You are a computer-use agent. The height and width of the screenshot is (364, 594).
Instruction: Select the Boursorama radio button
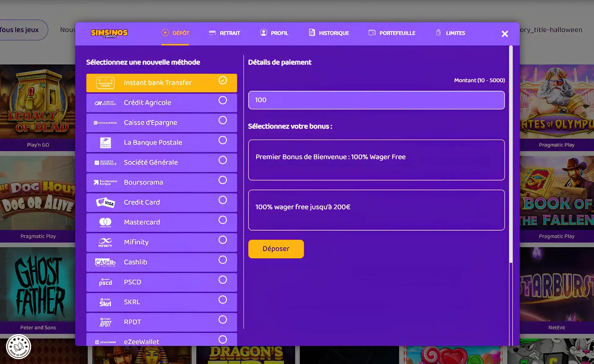[x=223, y=180]
